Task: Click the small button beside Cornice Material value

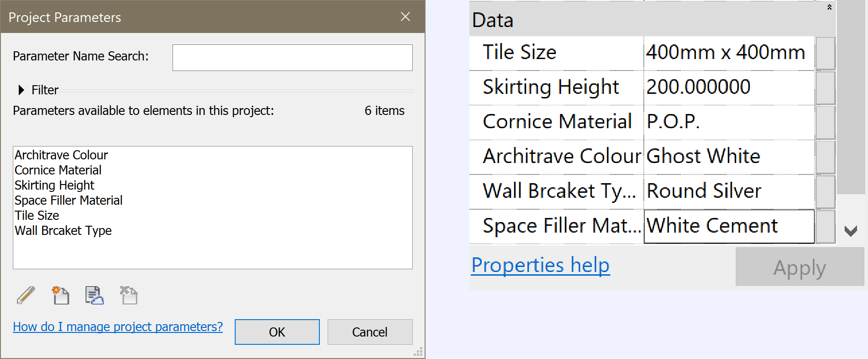Action: pyautogui.click(x=825, y=123)
